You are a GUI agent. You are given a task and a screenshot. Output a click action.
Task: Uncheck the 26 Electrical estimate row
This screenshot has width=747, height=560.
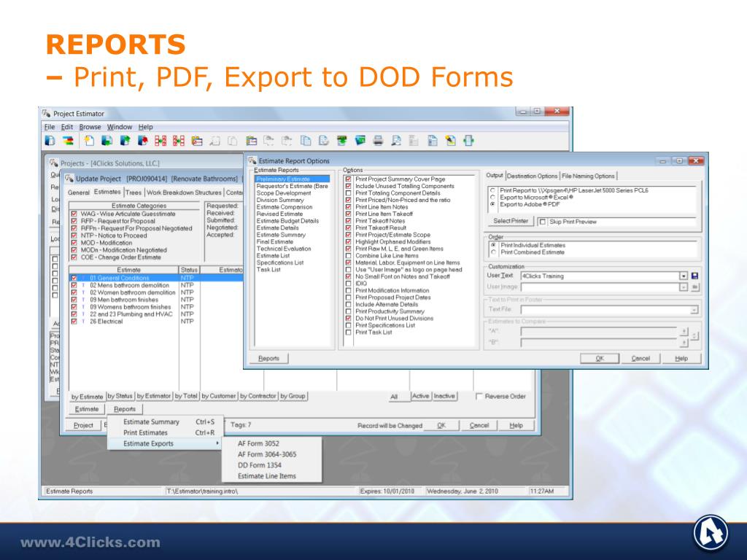(x=74, y=322)
